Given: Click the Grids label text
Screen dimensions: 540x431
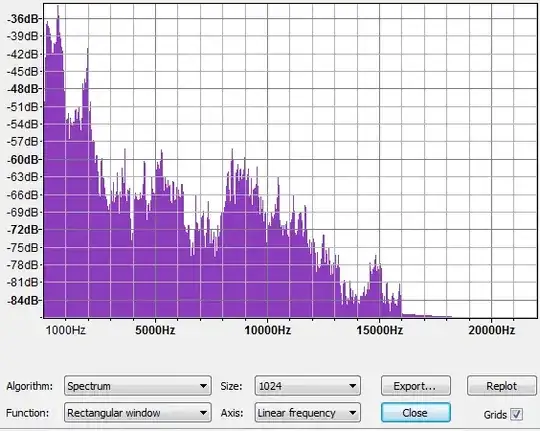Looking at the screenshot, I should (495, 414).
